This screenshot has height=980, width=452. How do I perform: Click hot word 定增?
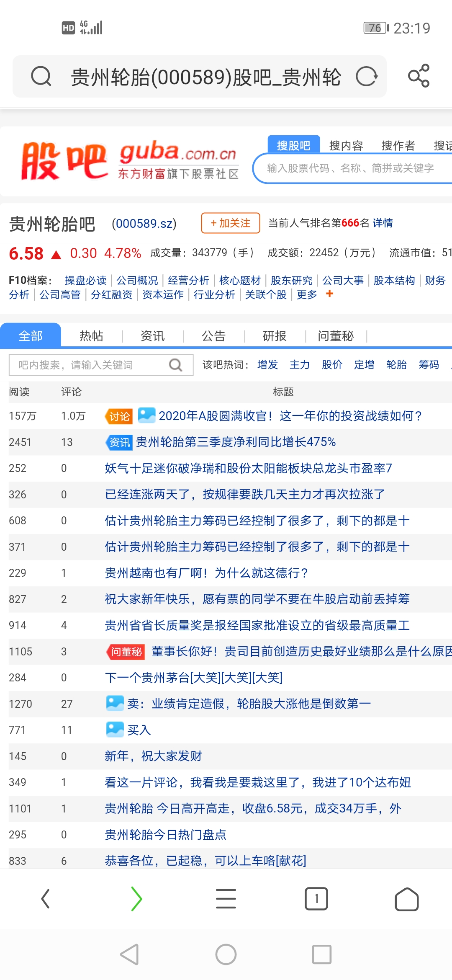(365, 365)
